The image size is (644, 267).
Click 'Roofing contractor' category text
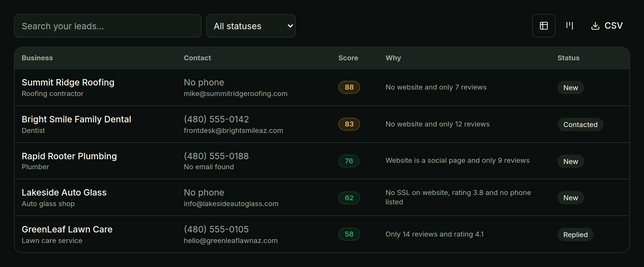(x=52, y=94)
